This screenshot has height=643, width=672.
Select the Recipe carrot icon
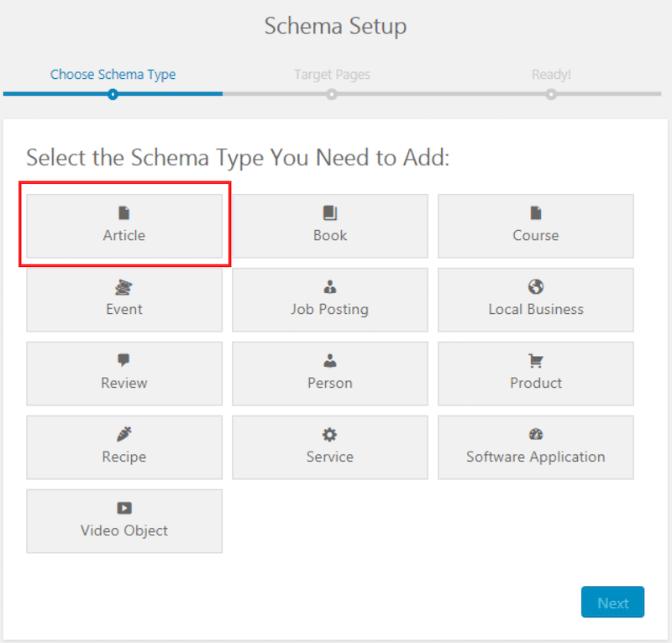coord(123,434)
